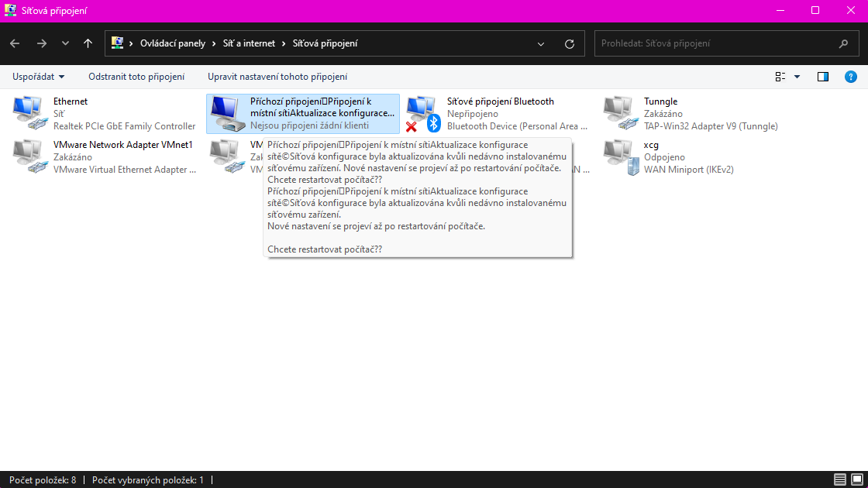Switch to large icons view in status bar
868x488 pixels.
[x=856, y=480]
